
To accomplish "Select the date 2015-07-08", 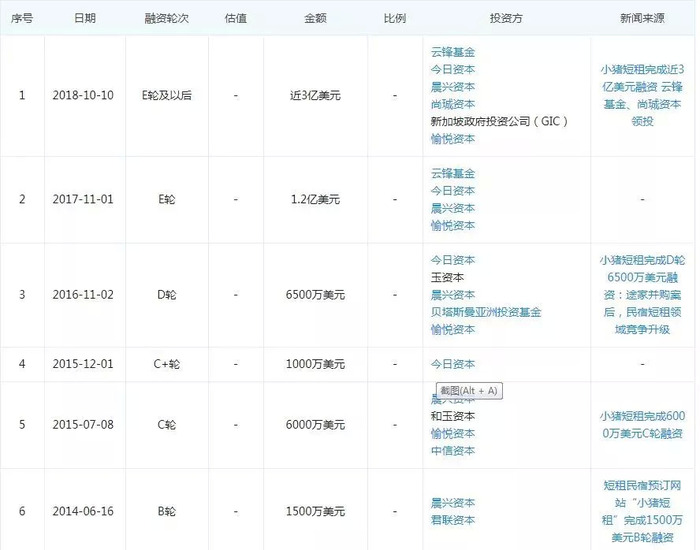I will click(83, 425).
